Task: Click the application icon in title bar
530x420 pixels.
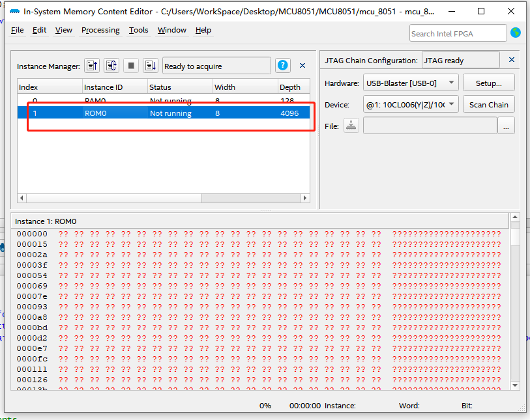Action: 14,12
